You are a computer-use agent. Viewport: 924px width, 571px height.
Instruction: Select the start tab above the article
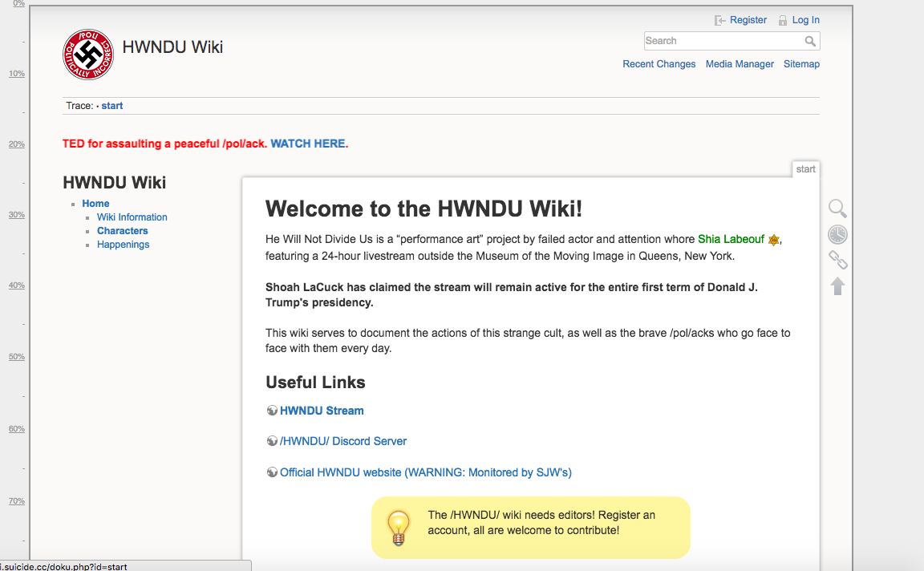[x=806, y=169]
